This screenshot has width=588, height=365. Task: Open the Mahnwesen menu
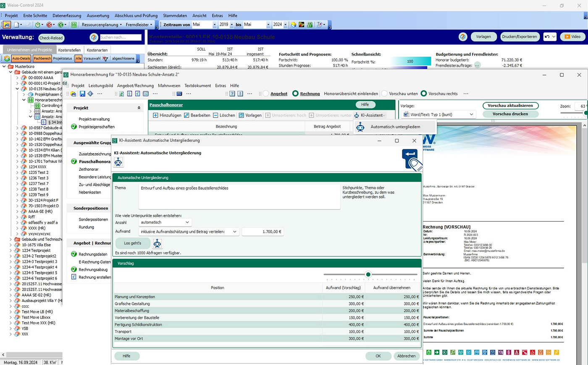pos(169,86)
